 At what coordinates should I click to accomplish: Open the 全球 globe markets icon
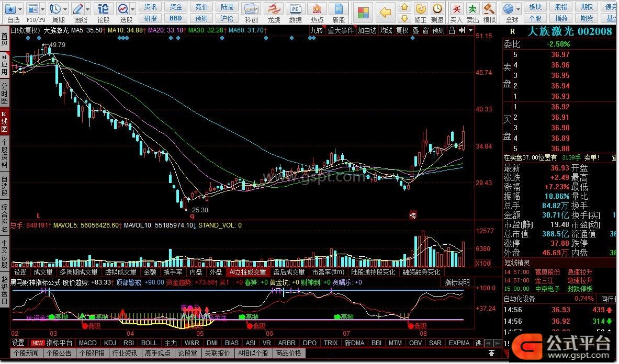(x=509, y=9)
